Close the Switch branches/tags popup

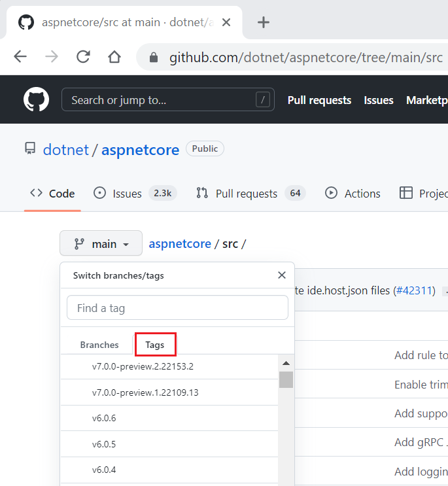pos(282,275)
